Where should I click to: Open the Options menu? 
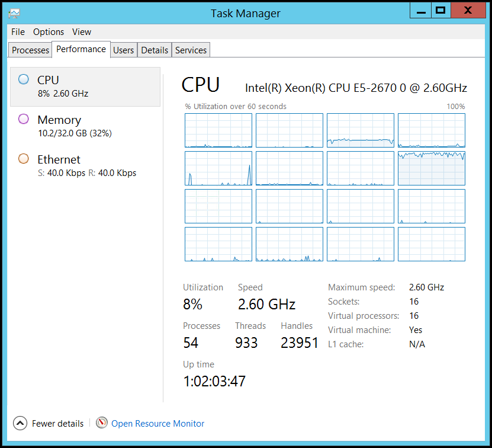pyautogui.click(x=49, y=32)
